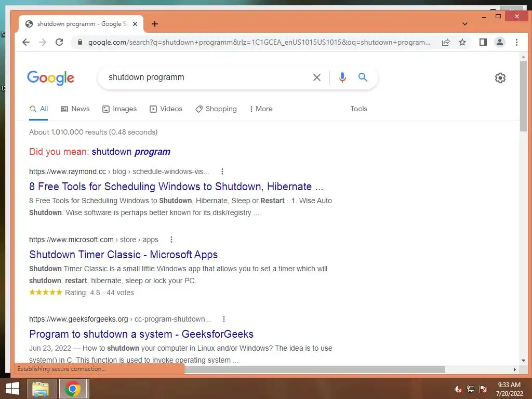Image resolution: width=532 pixels, height=399 pixels.
Task: Open options for geeksforgeeks.org result
Action: pos(223,320)
